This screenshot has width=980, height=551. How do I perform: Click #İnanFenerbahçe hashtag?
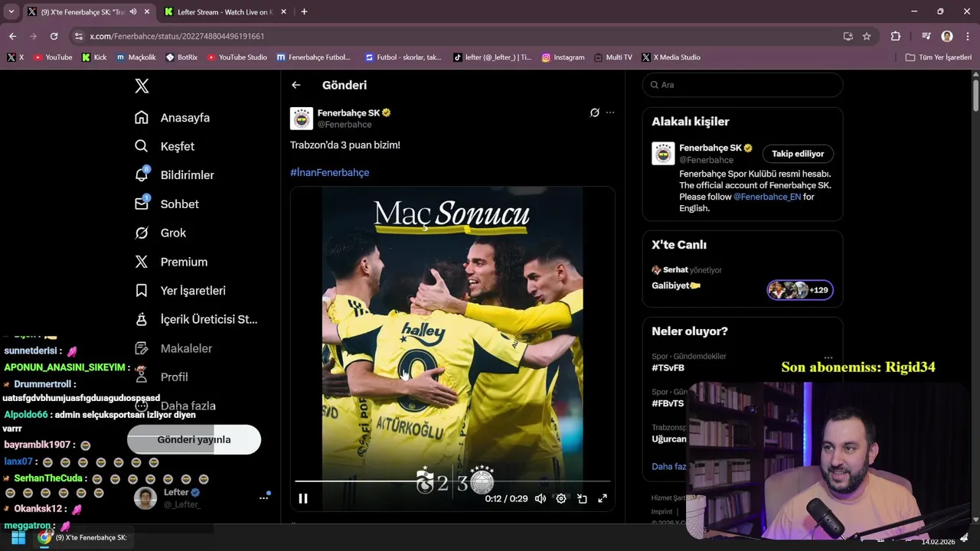(x=329, y=172)
